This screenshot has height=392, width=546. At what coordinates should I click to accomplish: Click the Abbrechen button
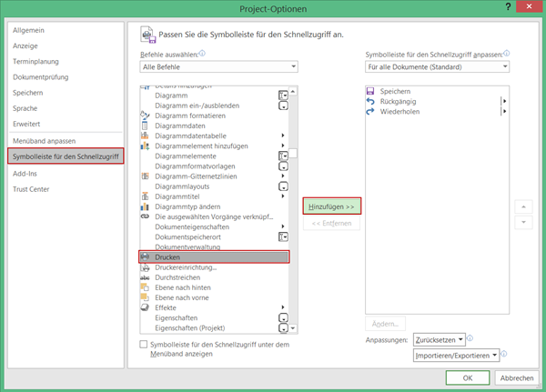517,378
